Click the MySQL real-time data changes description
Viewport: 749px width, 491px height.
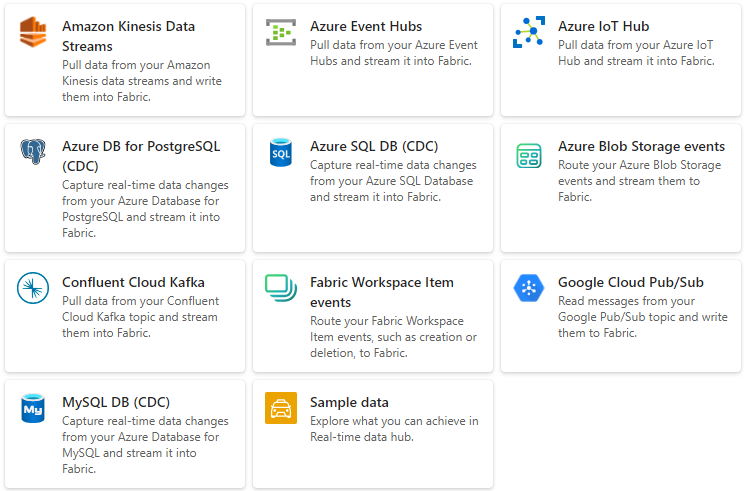coord(145,445)
